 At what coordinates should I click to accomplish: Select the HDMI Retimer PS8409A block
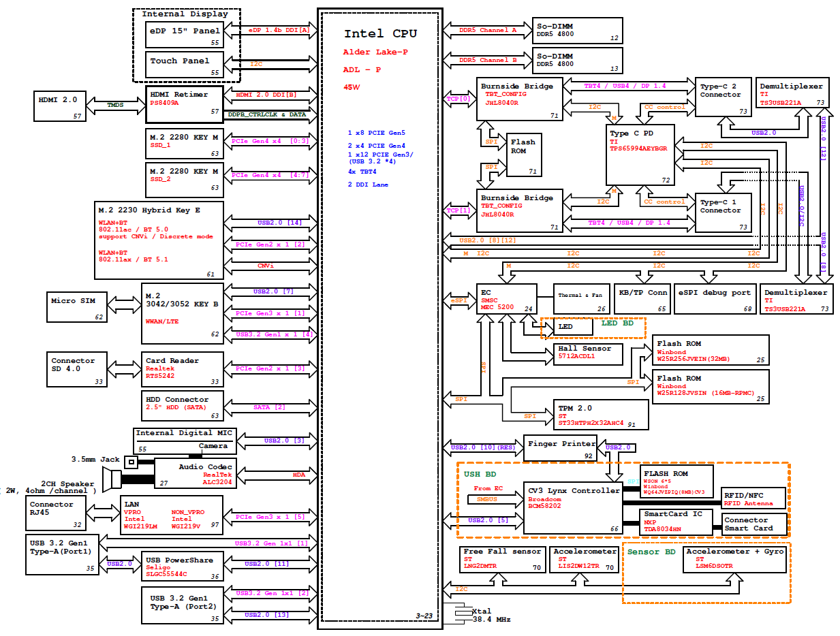(184, 103)
